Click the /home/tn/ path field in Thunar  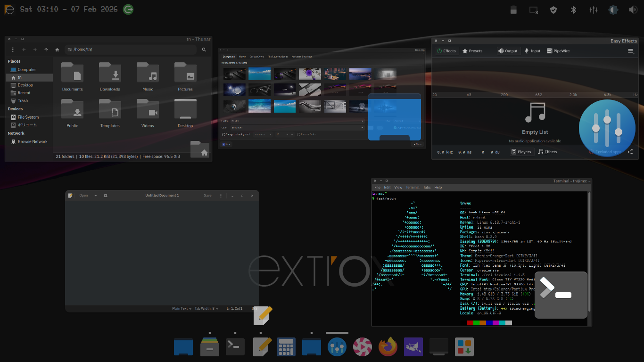coord(131,49)
